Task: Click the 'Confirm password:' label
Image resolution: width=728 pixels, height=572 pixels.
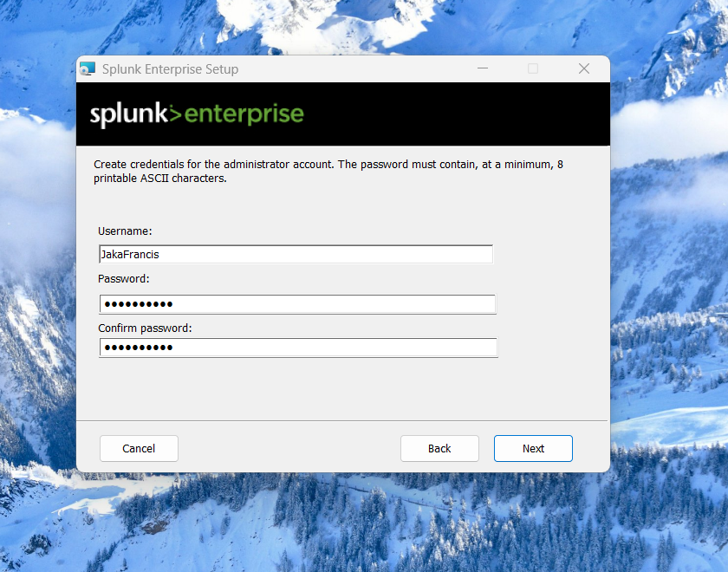Action: 145,328
